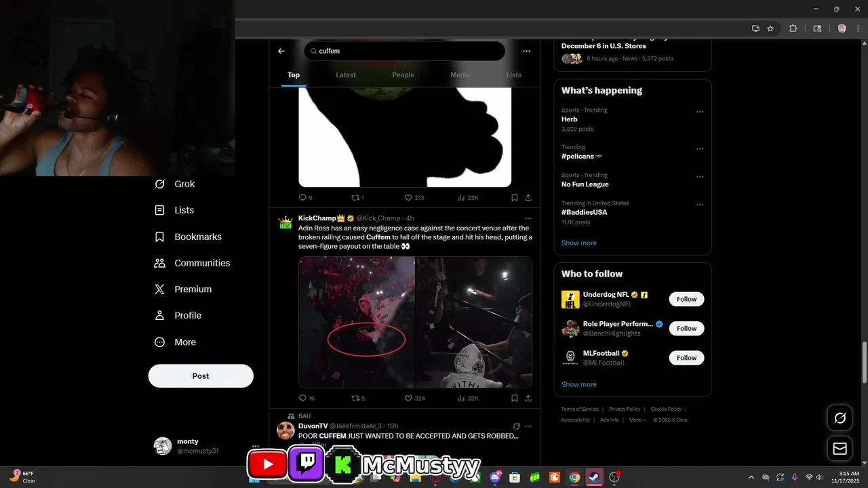Reply to KickChamp's tweet with 16 replies

coord(307,398)
